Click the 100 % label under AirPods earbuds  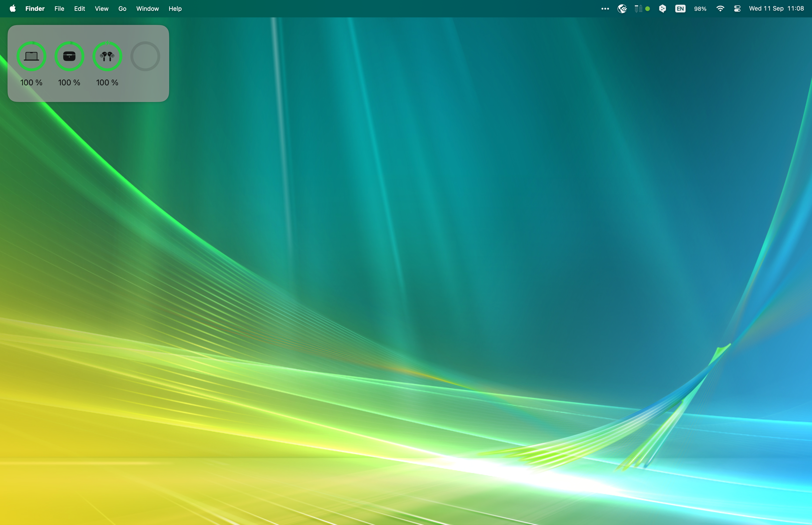click(x=107, y=82)
